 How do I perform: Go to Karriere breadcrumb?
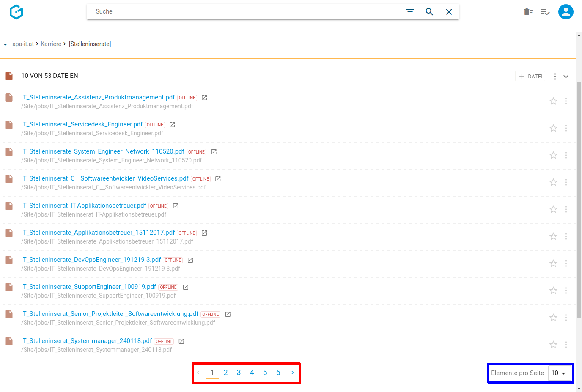tap(51, 44)
